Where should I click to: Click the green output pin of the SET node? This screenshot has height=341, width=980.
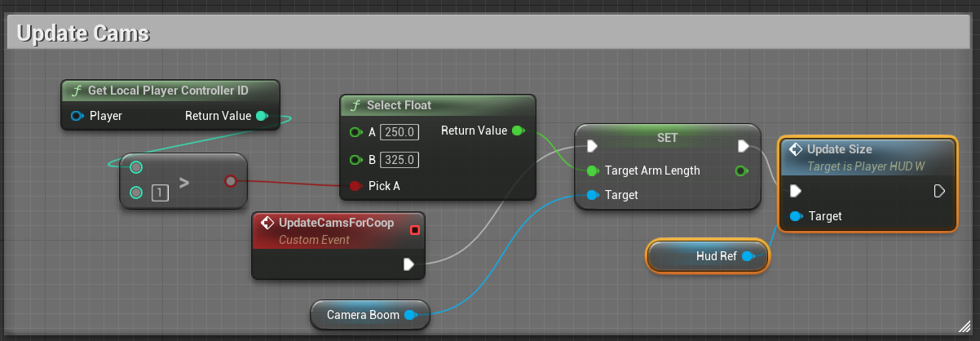(x=740, y=170)
